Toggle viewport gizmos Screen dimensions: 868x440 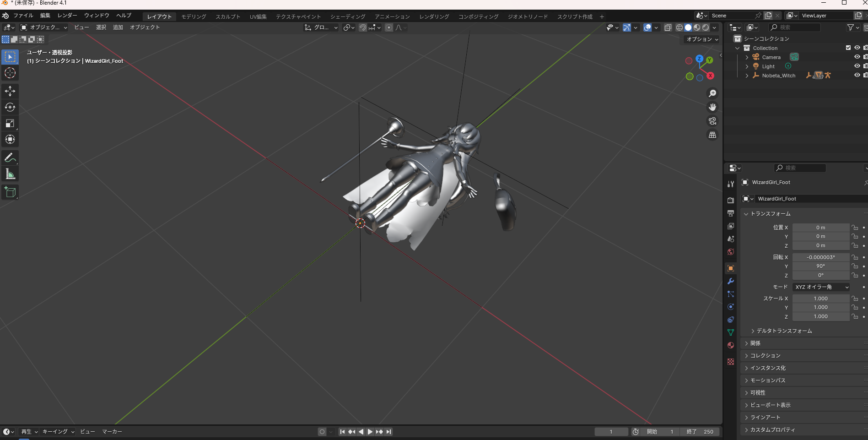[x=627, y=27]
